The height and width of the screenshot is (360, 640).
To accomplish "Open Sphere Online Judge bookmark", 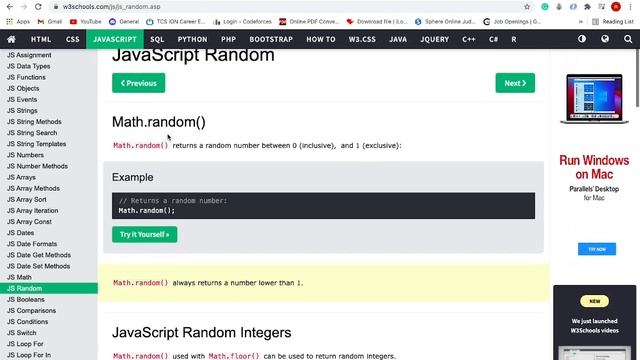I will (x=444, y=22).
